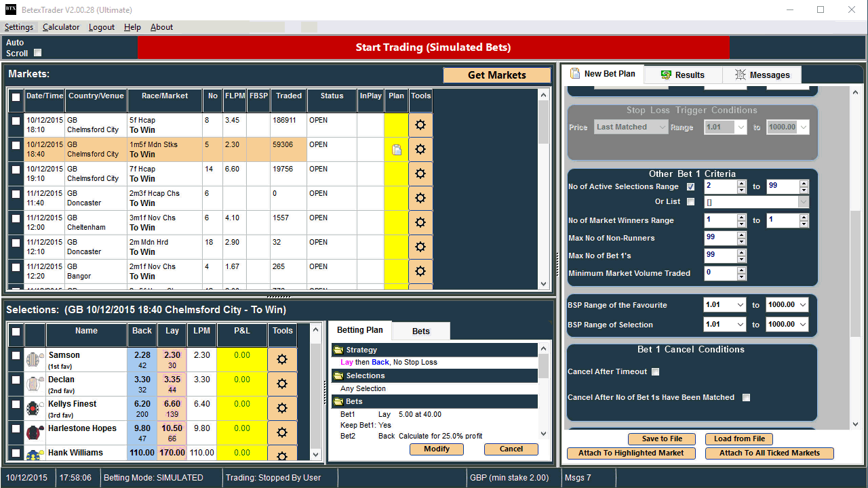This screenshot has height=488, width=868.
Task: Enable Cancel After Timeout checkbox
Action: pos(655,371)
